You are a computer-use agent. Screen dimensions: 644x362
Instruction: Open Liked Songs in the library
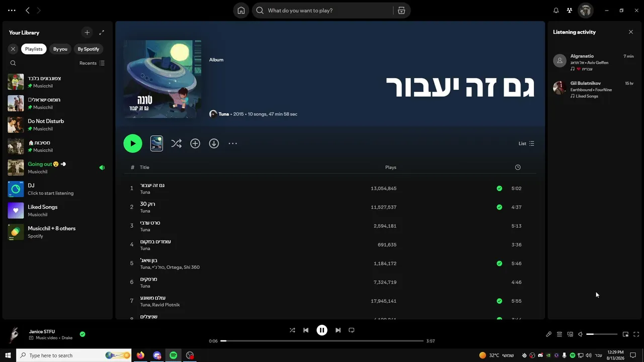(57, 210)
